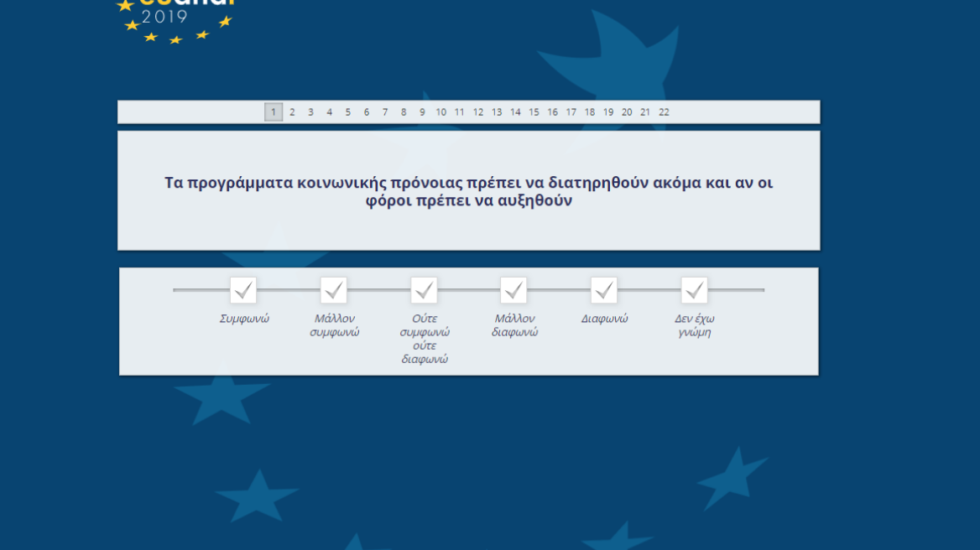Go to question 15
The image size is (980, 550).
tap(533, 112)
